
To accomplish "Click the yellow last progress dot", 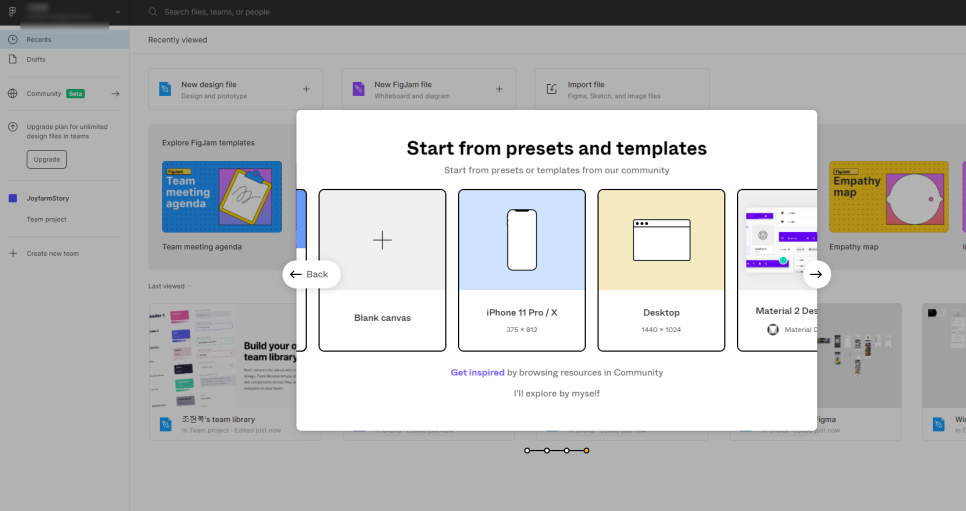I will click(586, 451).
